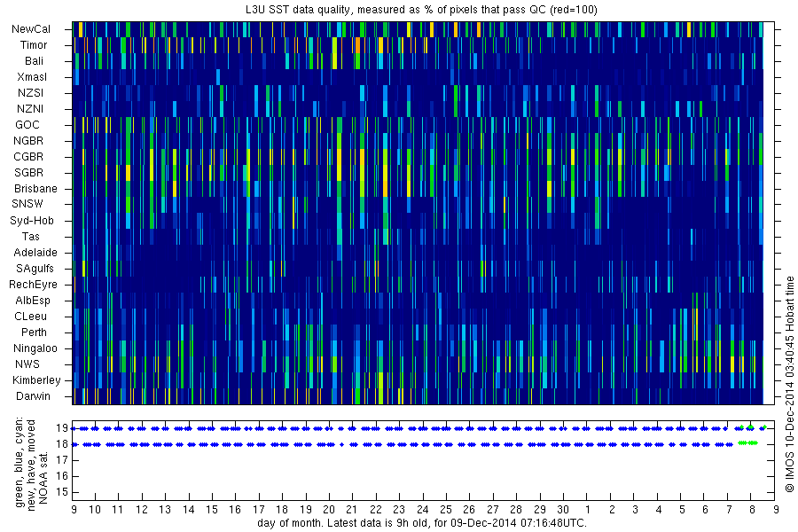
Task: Click the NZNI region label
Action: tap(30, 109)
